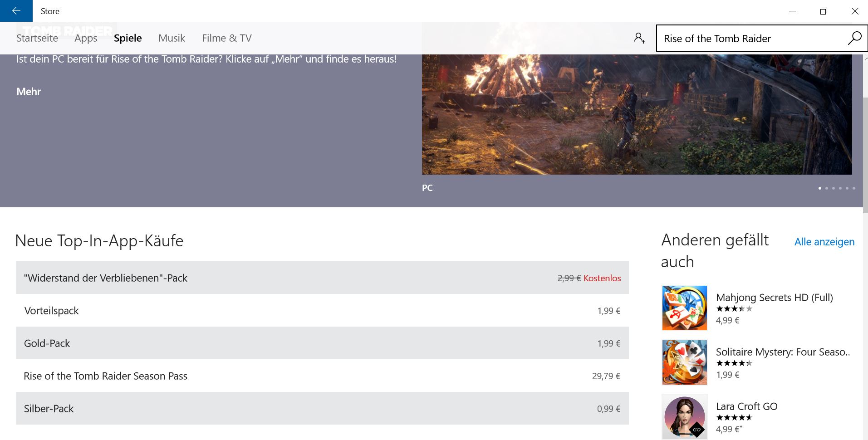Click the Solitaire Mystery 1,99 € price
This screenshot has width=868, height=440.
pos(728,375)
